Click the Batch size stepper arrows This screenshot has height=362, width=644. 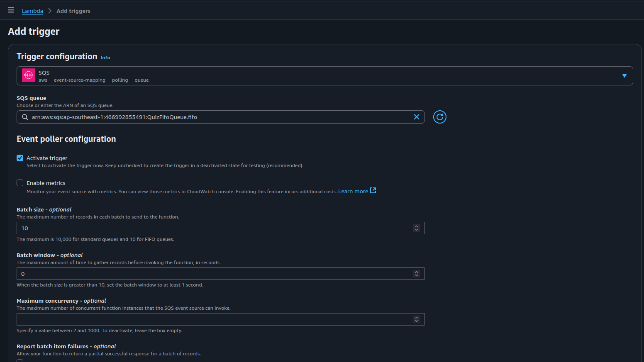[x=416, y=228]
